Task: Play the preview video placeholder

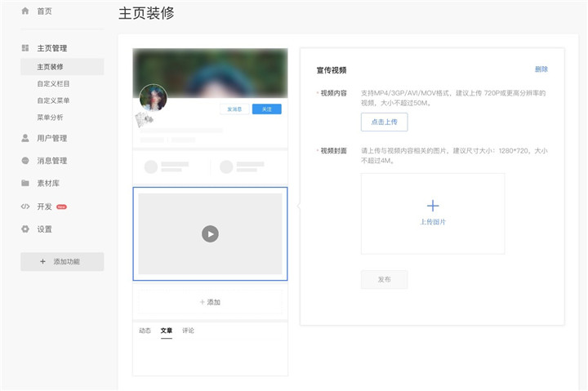Action: tap(210, 234)
